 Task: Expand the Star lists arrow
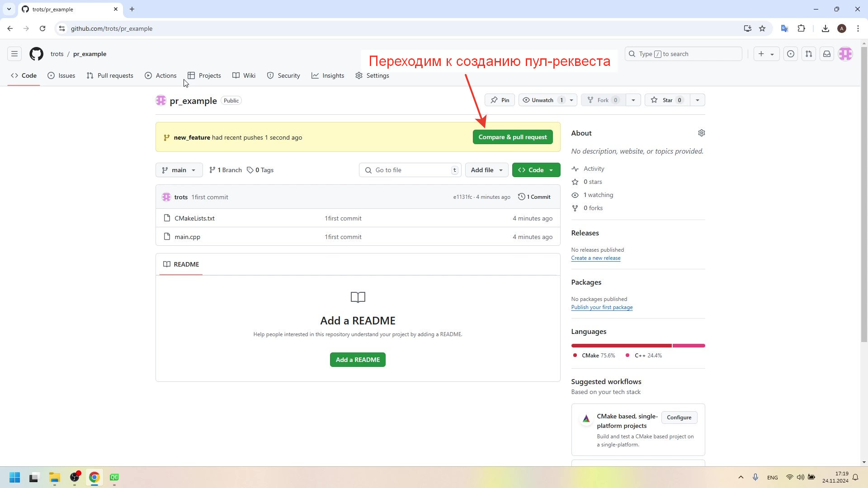coord(698,100)
